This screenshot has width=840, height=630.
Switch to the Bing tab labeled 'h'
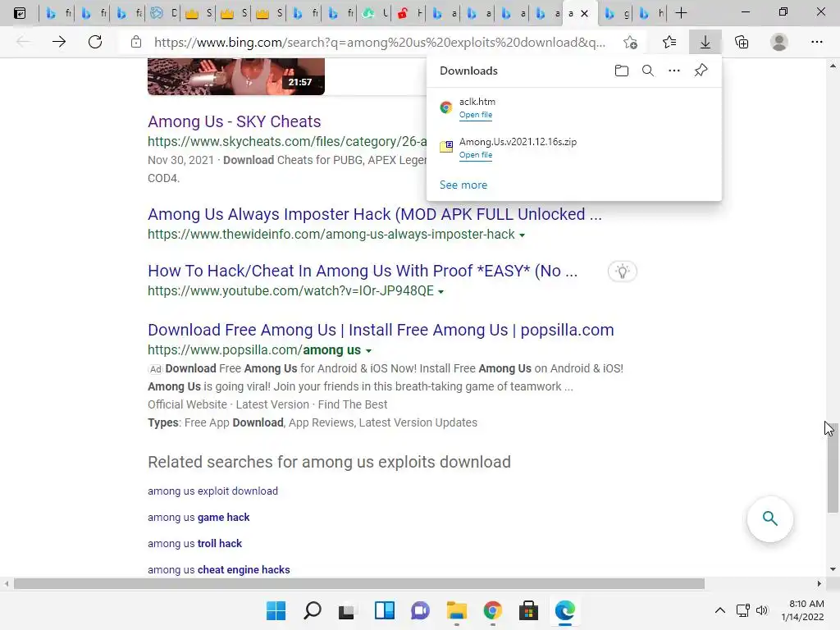coord(651,13)
